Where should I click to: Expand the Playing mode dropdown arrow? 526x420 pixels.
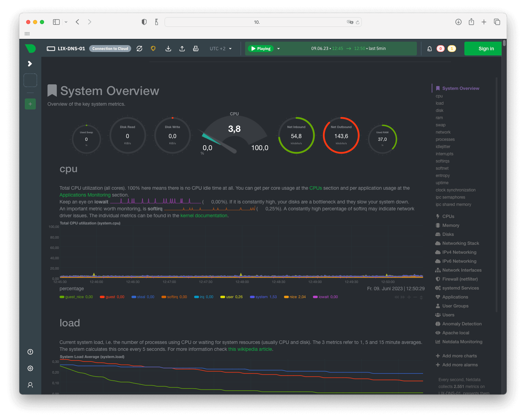(278, 49)
